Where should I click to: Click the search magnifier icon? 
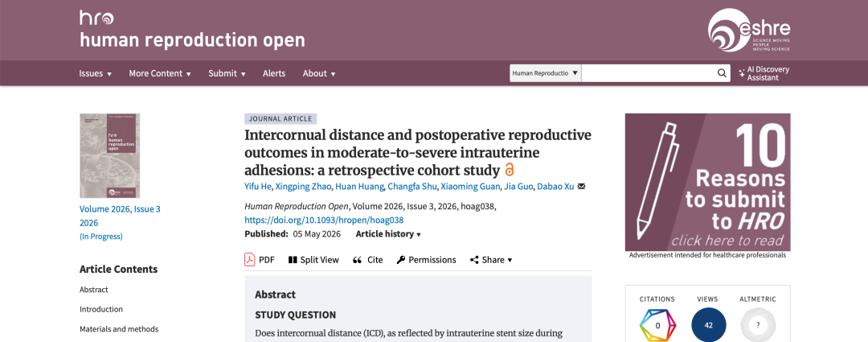pyautogui.click(x=721, y=73)
